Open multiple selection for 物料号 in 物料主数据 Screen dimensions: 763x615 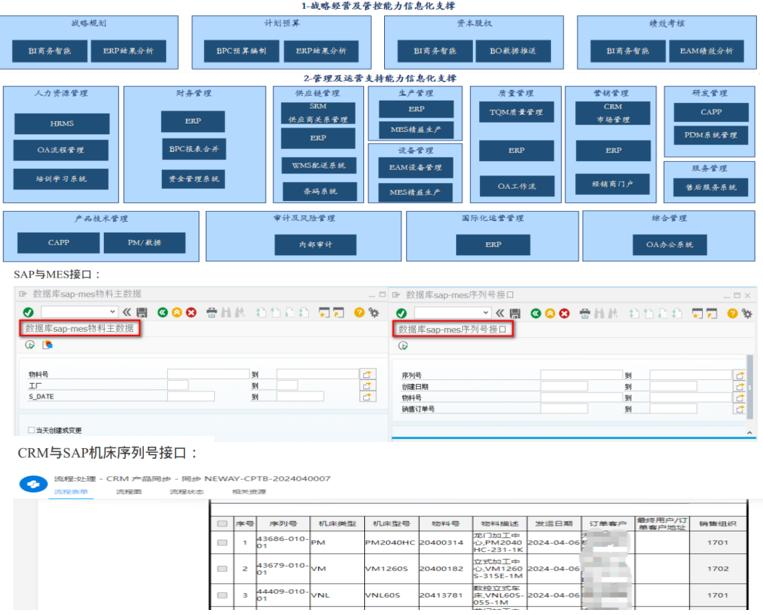coord(368,374)
